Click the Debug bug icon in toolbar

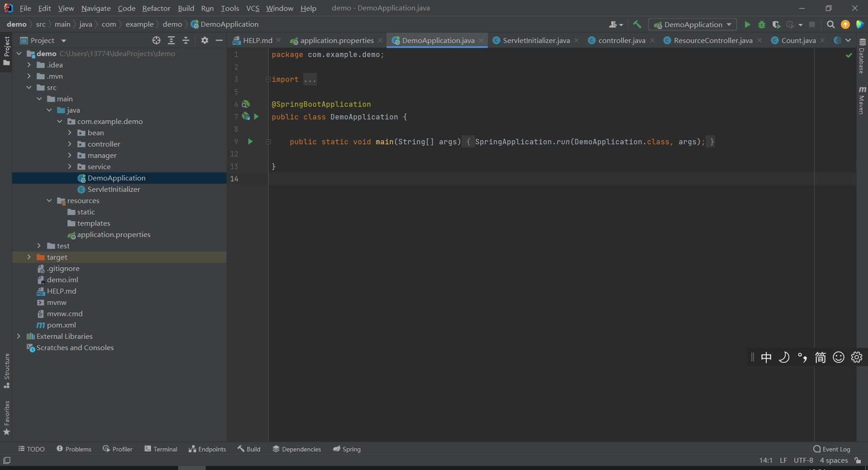[x=762, y=24]
